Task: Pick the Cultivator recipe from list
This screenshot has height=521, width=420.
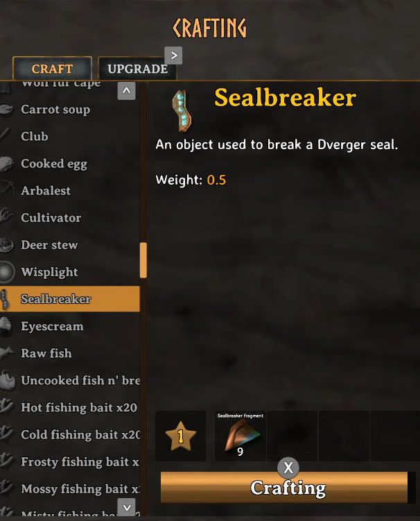Action: click(x=70, y=218)
